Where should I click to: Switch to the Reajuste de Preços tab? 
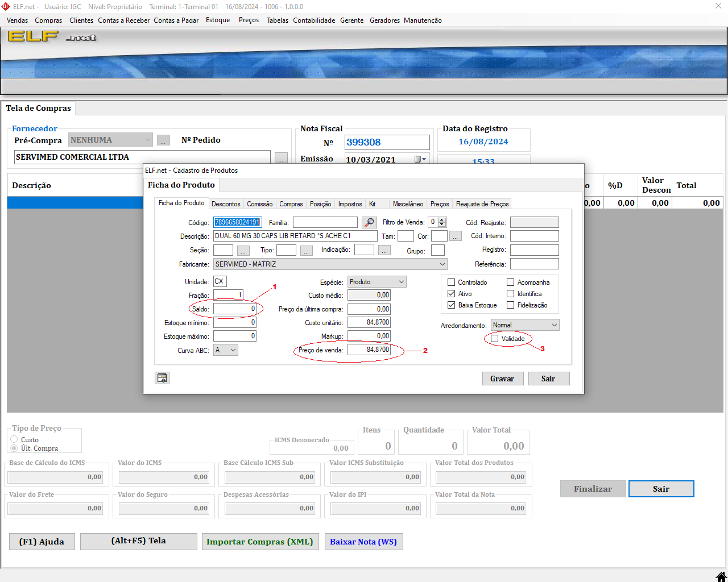tap(482, 204)
